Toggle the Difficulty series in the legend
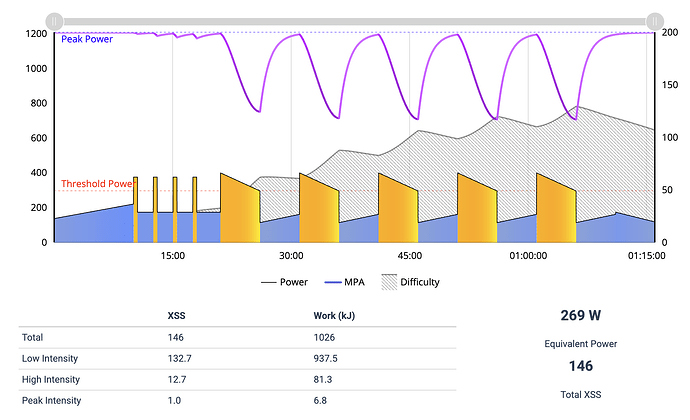The width and height of the screenshot is (690, 420). click(419, 282)
